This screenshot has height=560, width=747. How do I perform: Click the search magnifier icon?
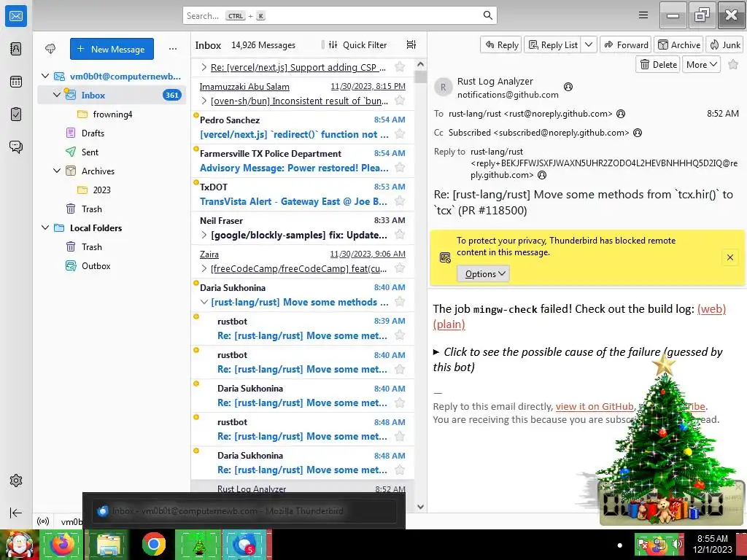pos(487,15)
